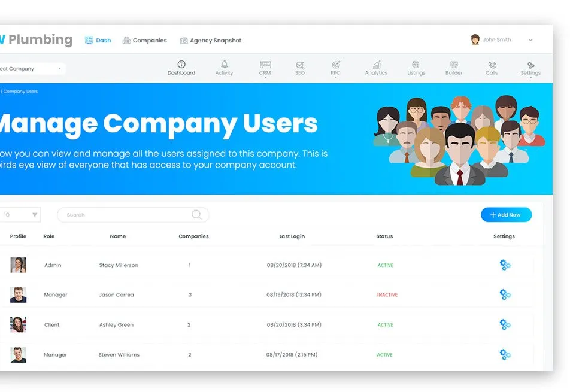570x392 pixels.
Task: Click into the Search input field
Action: coord(133,215)
